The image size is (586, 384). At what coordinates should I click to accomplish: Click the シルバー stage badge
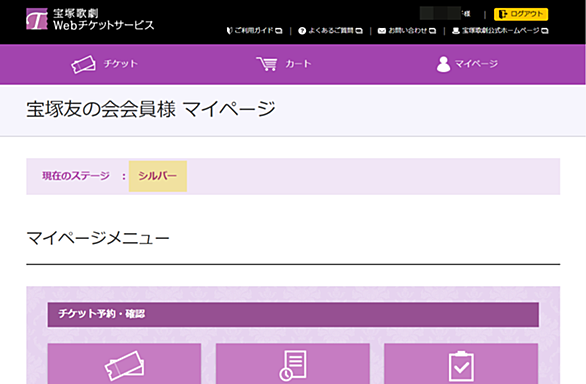click(x=158, y=176)
